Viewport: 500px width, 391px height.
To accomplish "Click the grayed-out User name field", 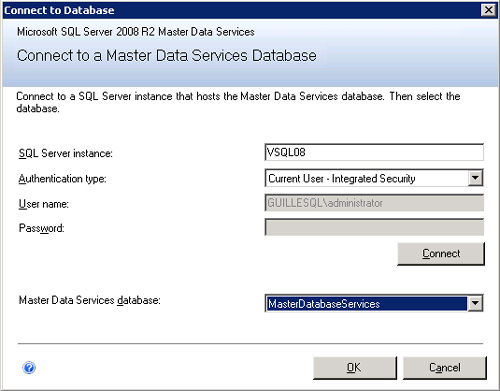I will 374,203.
